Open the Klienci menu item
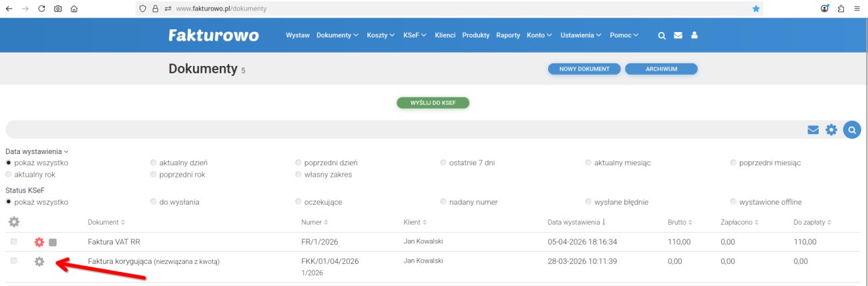The image size is (868, 286). (x=445, y=35)
